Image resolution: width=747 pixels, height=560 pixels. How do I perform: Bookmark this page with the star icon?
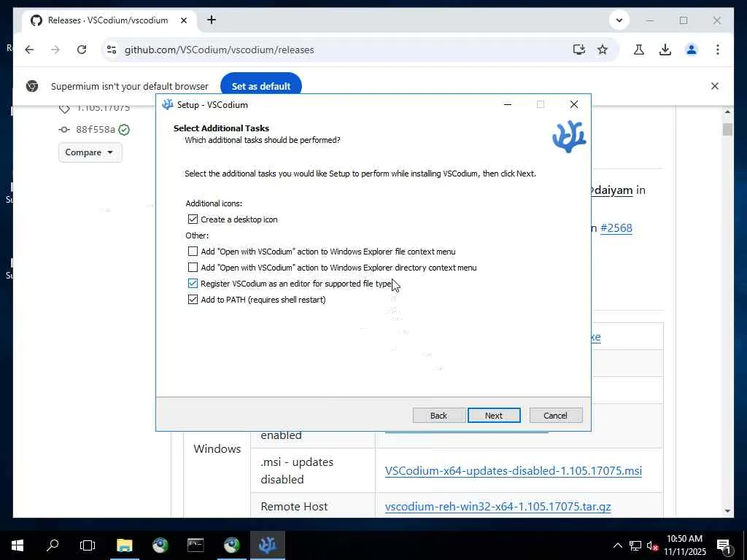(x=603, y=50)
